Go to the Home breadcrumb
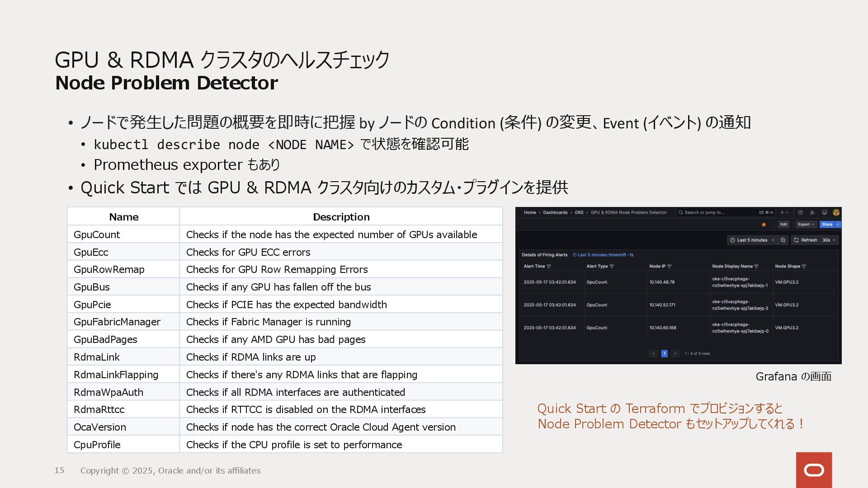This screenshot has height=488, width=868. [529, 212]
